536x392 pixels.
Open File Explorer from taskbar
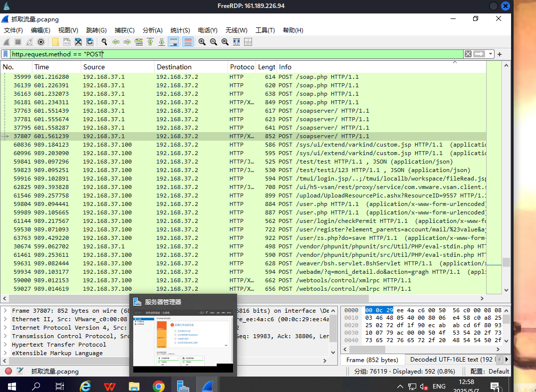click(x=134, y=386)
